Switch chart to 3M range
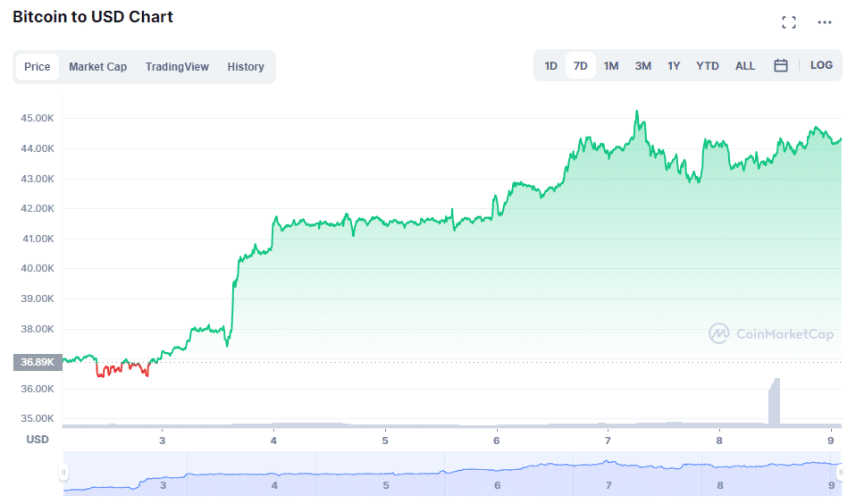Viewport: 856px width, 504px height. 643,66
